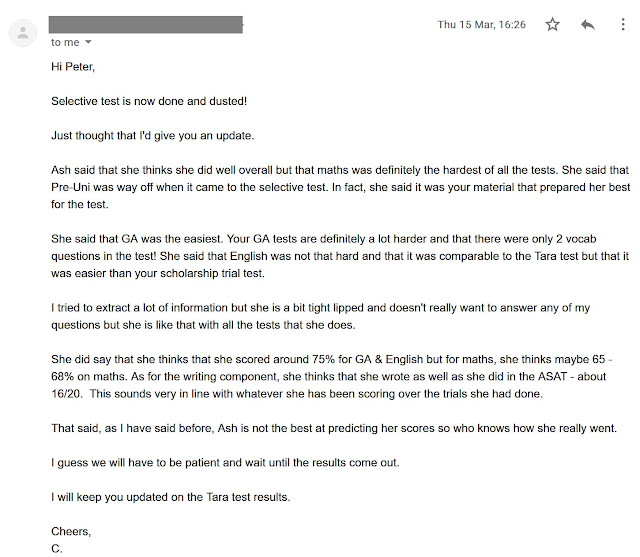Click the "Hi Peter," greeting line
This screenshot has height=557, width=640.
coord(76,69)
